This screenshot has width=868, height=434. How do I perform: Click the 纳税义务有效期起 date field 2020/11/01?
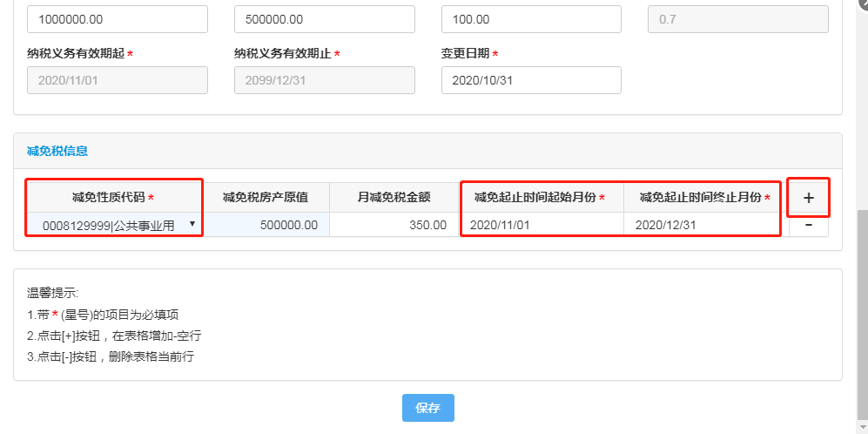(x=118, y=80)
